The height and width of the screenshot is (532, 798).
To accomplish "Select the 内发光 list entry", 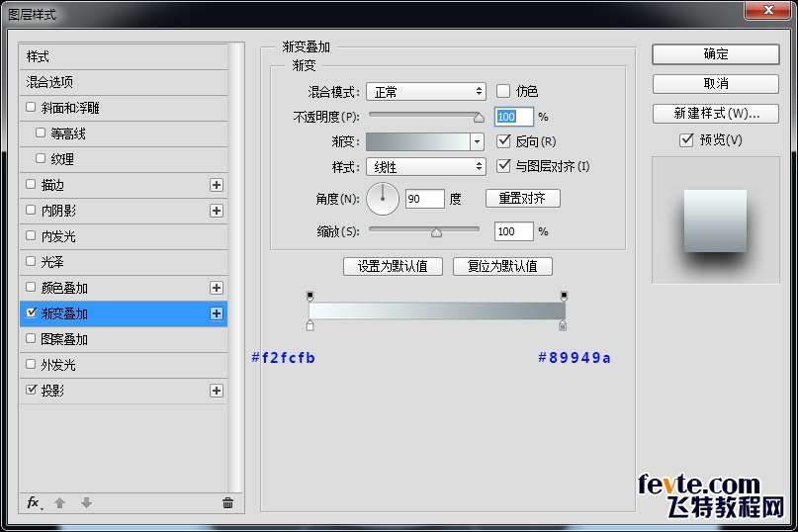I will point(124,236).
